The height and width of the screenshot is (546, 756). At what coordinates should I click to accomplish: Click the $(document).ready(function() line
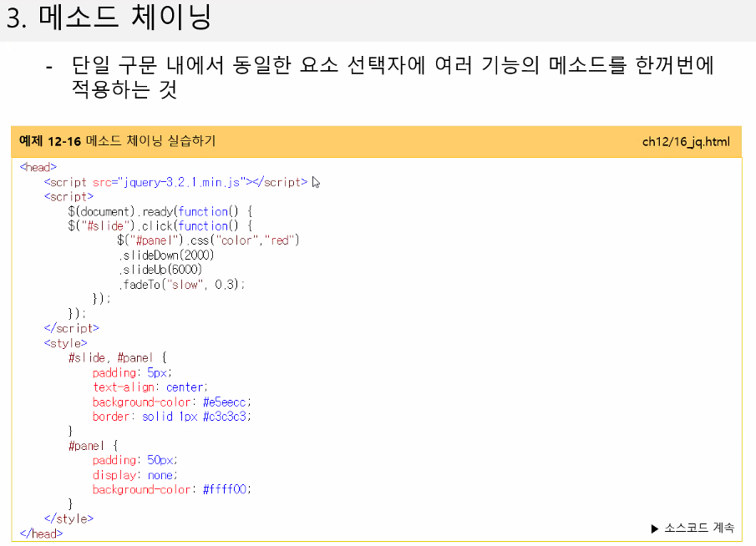tap(160, 211)
